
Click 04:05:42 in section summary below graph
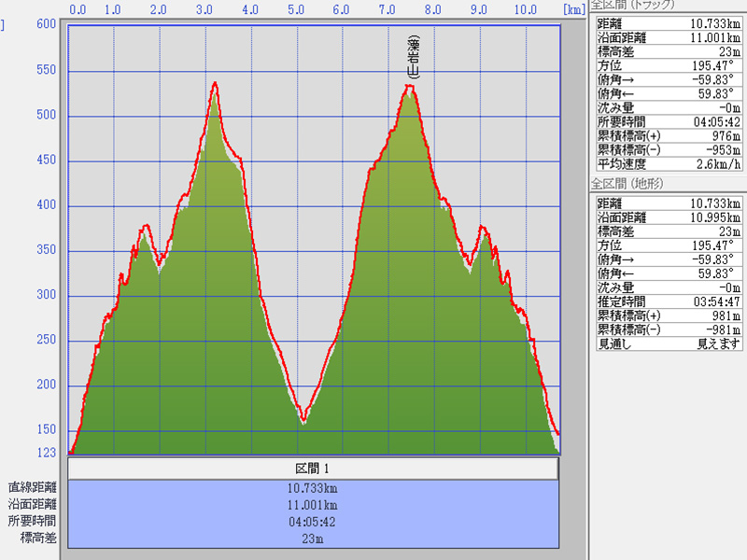coord(313,522)
